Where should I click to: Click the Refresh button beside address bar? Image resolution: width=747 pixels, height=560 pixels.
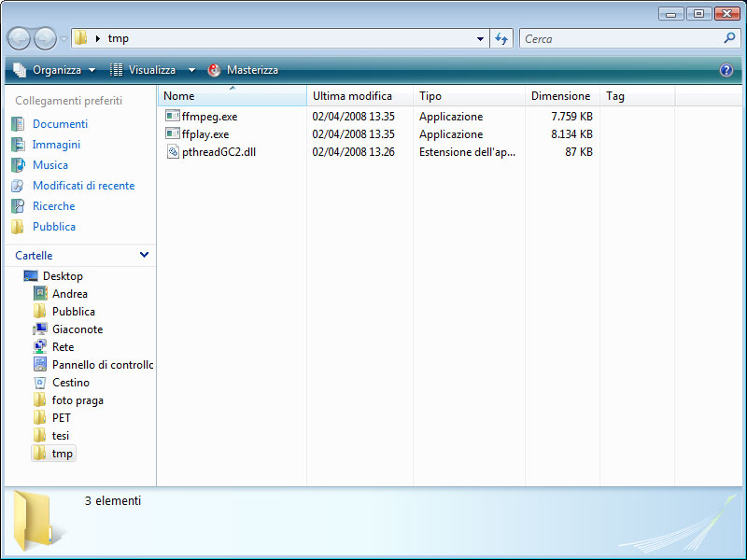tap(501, 38)
